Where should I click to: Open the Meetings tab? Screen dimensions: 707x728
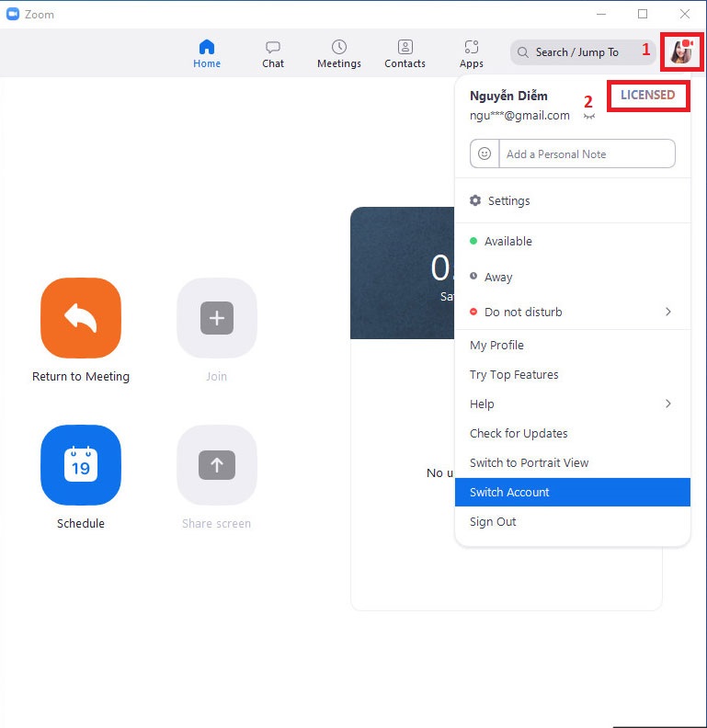click(x=339, y=54)
